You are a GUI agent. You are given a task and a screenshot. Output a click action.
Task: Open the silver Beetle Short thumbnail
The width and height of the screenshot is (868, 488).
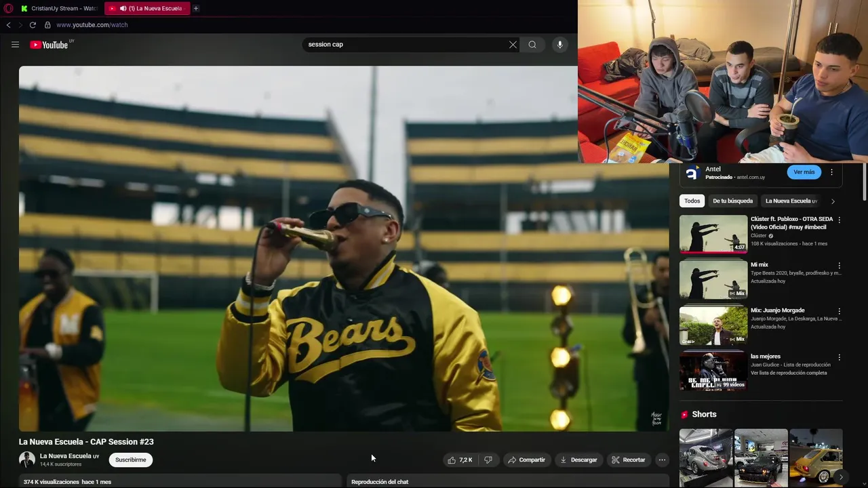pos(706,458)
